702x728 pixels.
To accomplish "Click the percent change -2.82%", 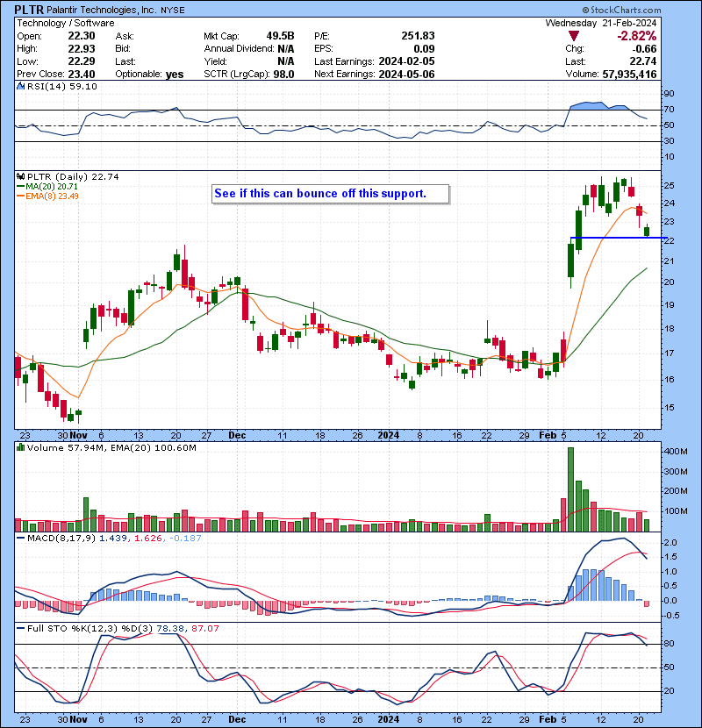I will 636,36.
